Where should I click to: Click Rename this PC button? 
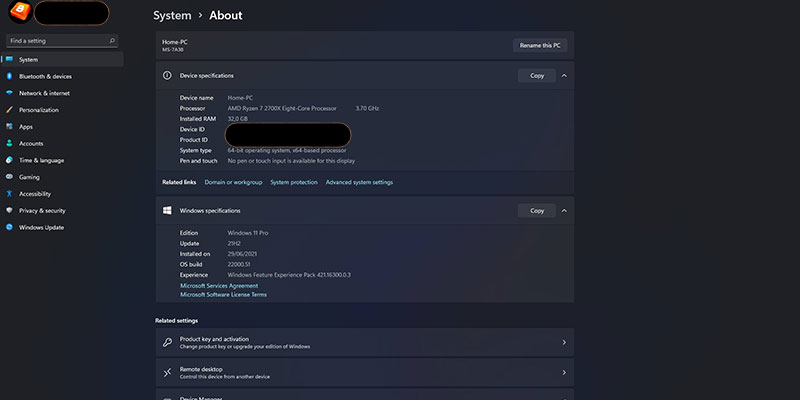point(540,45)
